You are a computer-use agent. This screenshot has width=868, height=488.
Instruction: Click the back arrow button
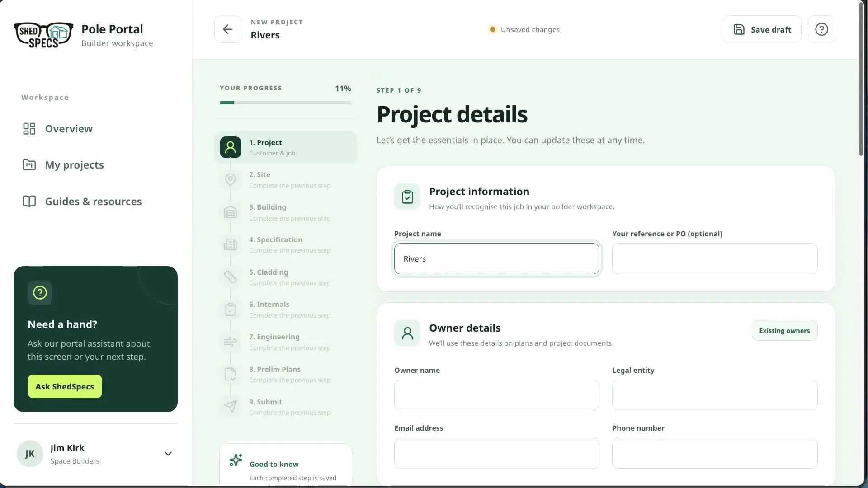point(227,29)
